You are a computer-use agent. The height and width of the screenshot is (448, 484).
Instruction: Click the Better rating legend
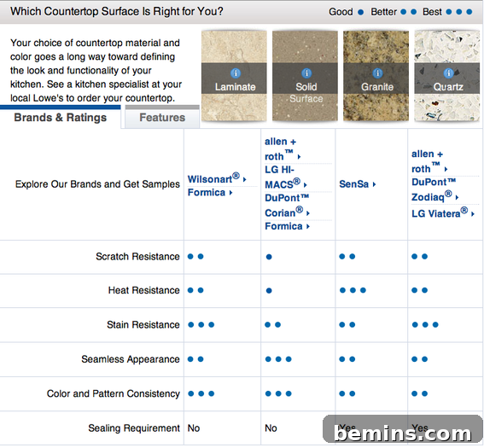click(x=394, y=12)
